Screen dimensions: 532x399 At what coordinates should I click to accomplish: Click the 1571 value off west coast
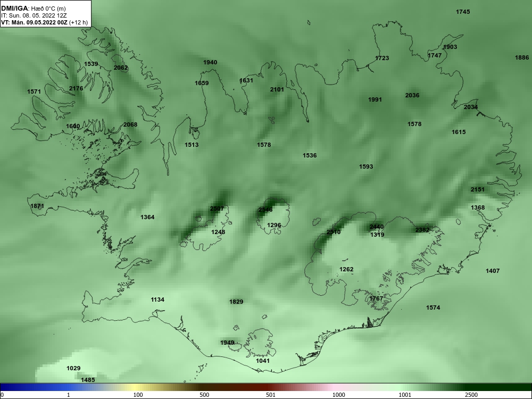[34, 92]
